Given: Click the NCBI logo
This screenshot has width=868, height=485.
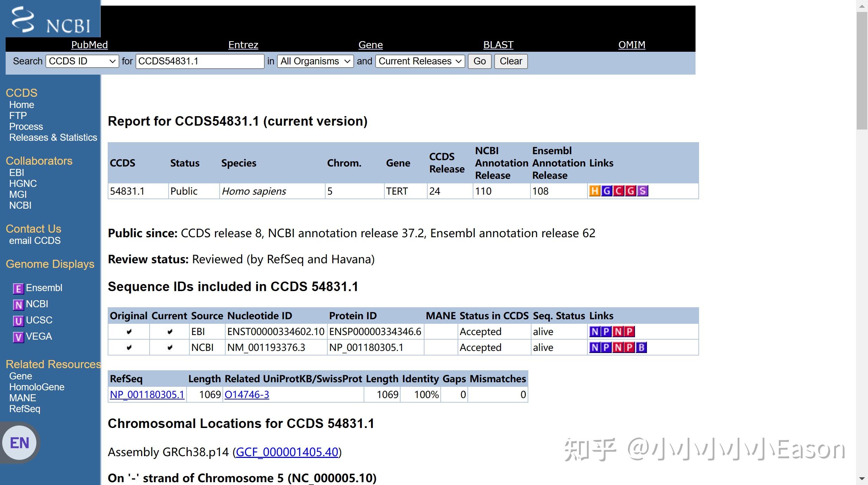Looking at the screenshot, I should [x=51, y=20].
